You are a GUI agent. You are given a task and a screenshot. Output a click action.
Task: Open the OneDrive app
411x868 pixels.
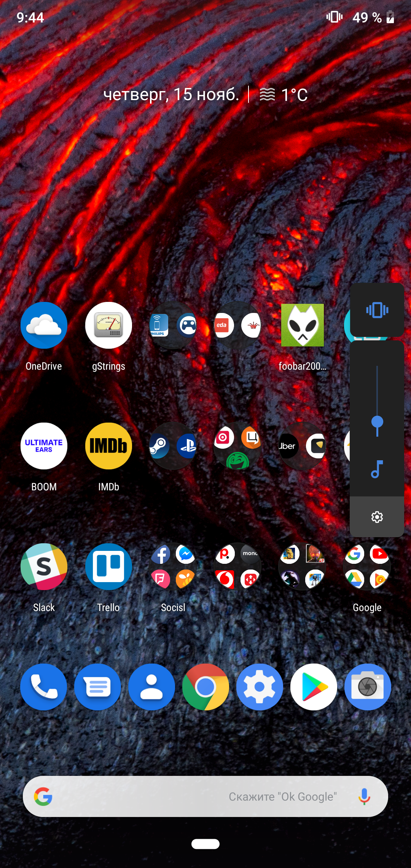tap(44, 325)
